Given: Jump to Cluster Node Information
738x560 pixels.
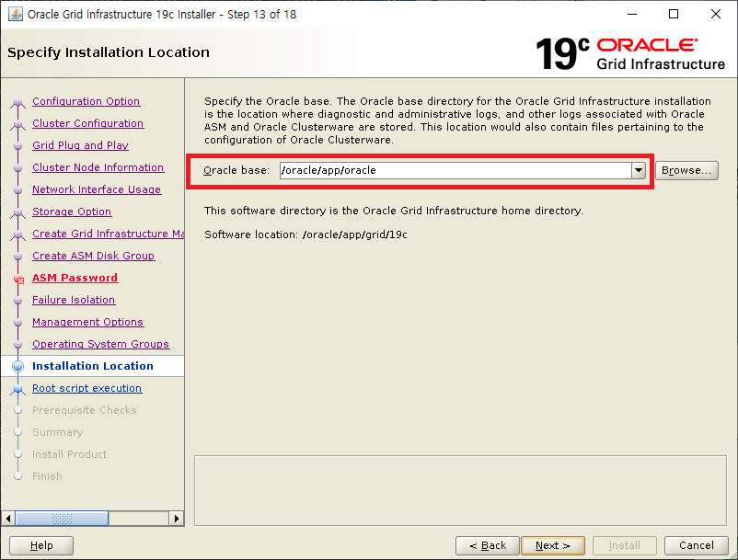Looking at the screenshot, I should pyautogui.click(x=98, y=167).
